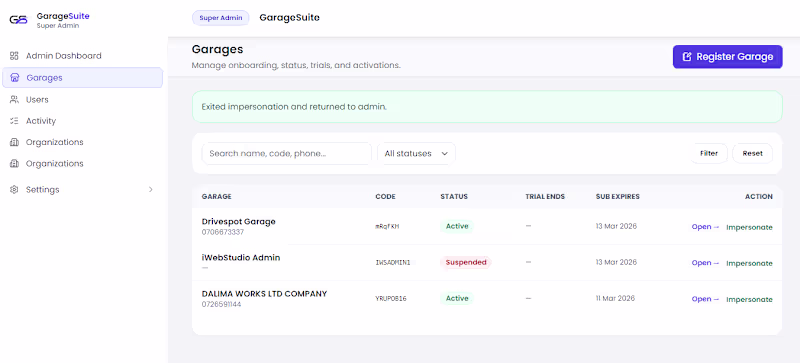Click the GARAGE column header

tap(216, 197)
